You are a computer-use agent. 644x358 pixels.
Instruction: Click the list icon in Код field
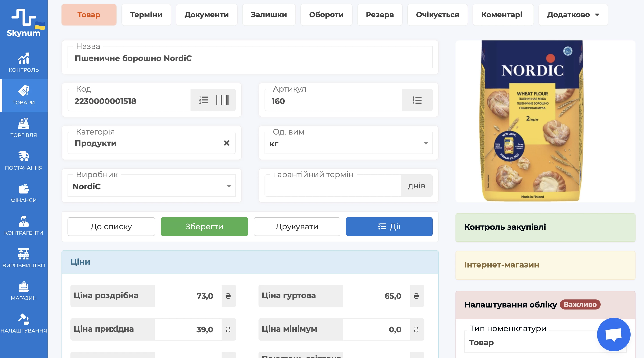204,100
